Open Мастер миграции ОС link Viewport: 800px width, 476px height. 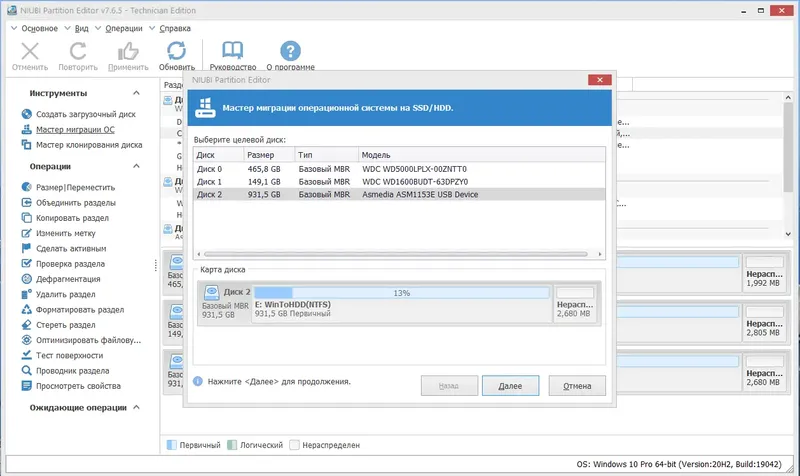point(75,130)
